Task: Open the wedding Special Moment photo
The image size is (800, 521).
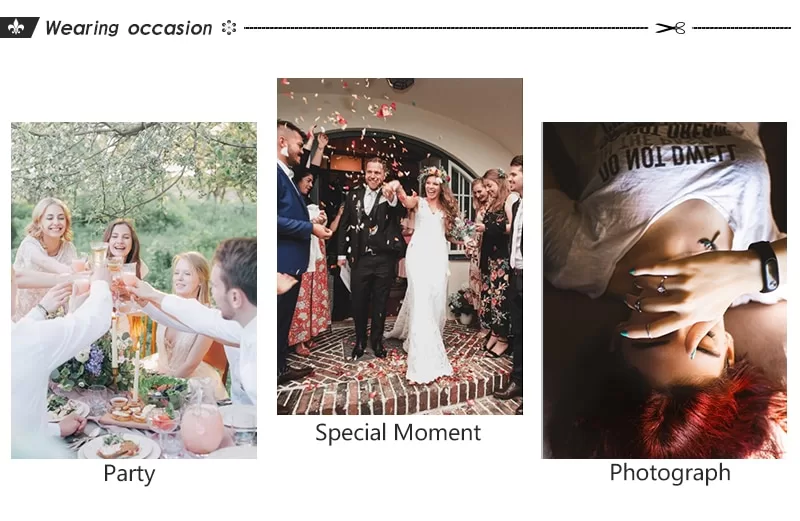Action: (x=400, y=246)
